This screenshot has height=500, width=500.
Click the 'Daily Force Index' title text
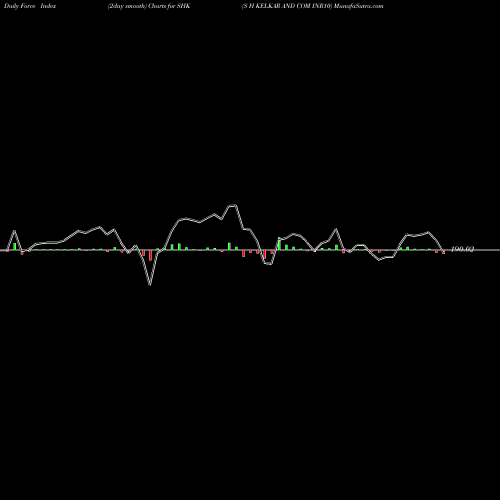30,6
